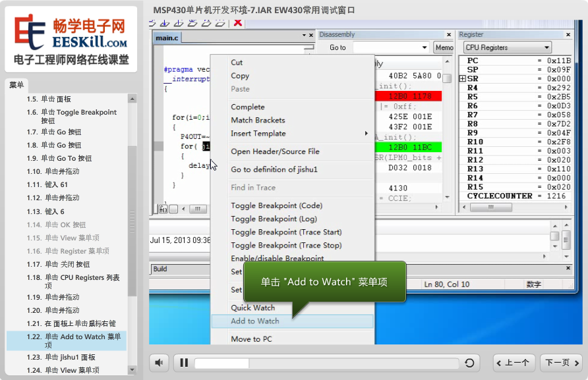
Task: Select the 菜单 tab in sidebar
Action: (16, 85)
